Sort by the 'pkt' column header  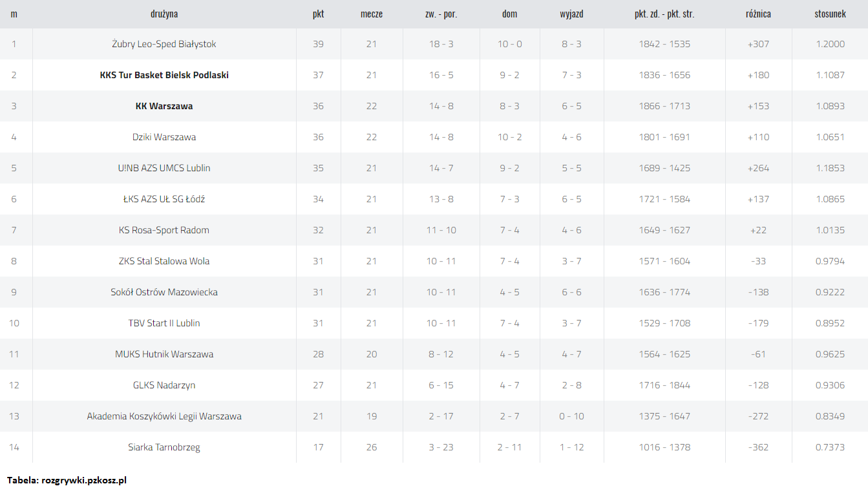pos(318,14)
